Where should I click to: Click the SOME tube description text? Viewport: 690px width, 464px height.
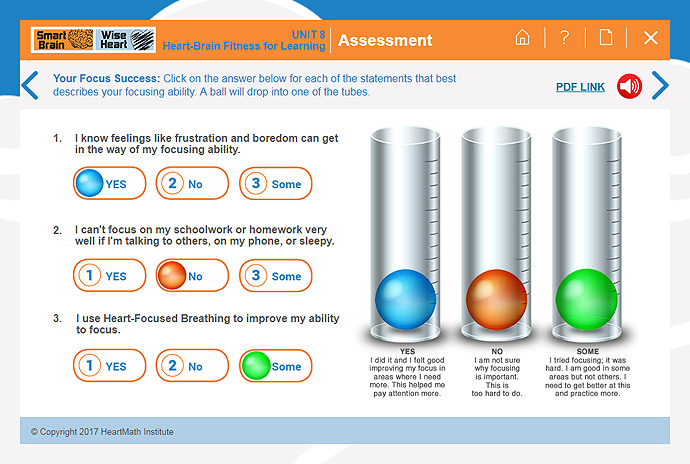587,377
